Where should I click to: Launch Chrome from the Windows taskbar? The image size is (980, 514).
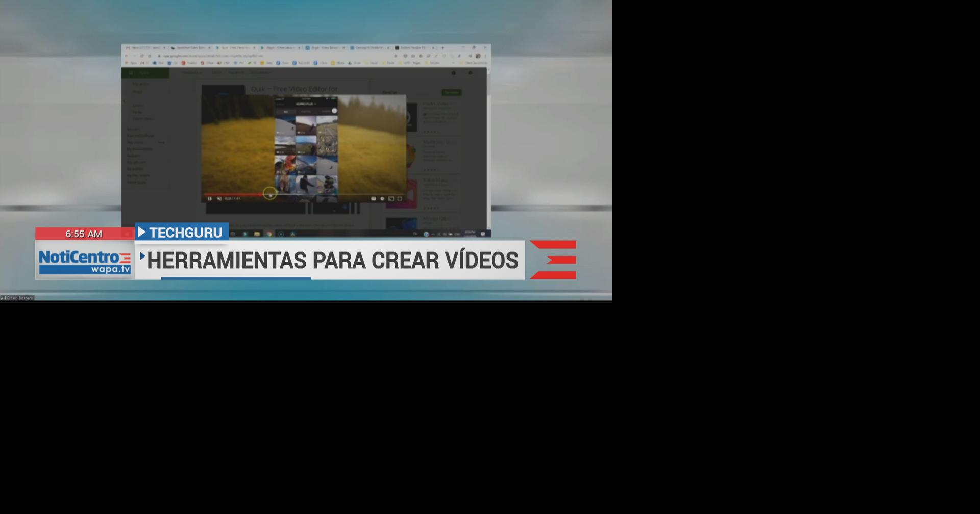point(269,233)
